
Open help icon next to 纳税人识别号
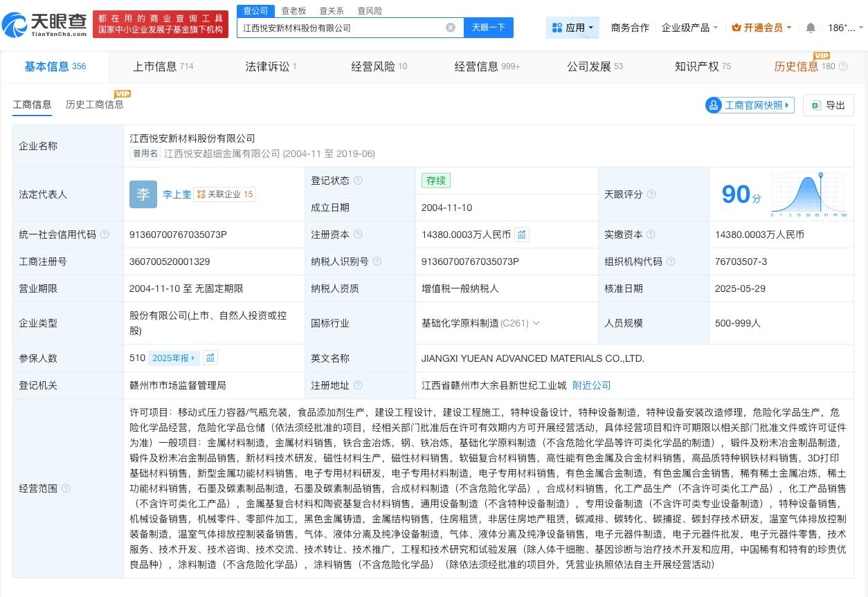[x=377, y=261]
